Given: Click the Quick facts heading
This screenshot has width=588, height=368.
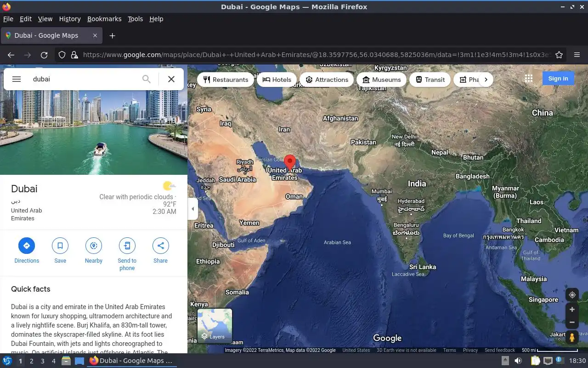Looking at the screenshot, I should tap(31, 289).
